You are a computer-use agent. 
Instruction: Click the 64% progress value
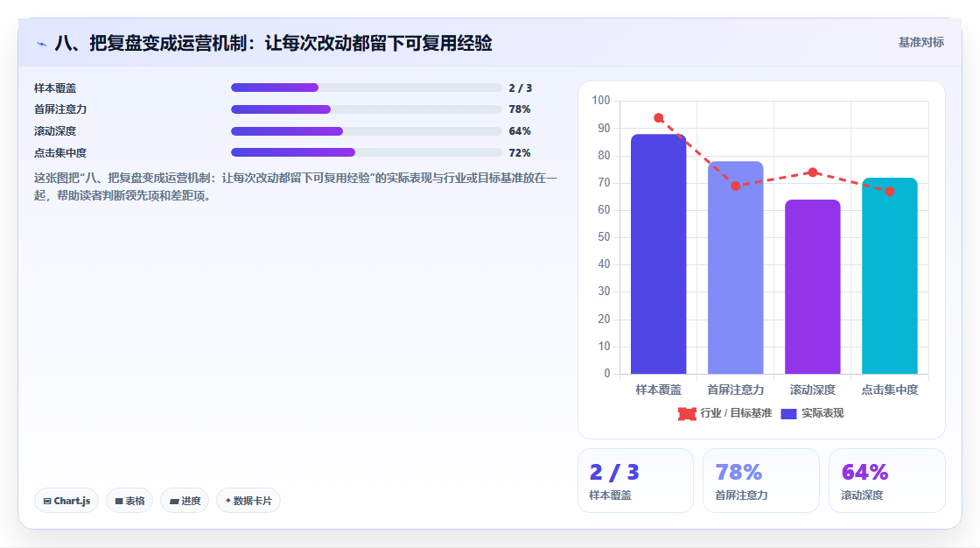(520, 131)
